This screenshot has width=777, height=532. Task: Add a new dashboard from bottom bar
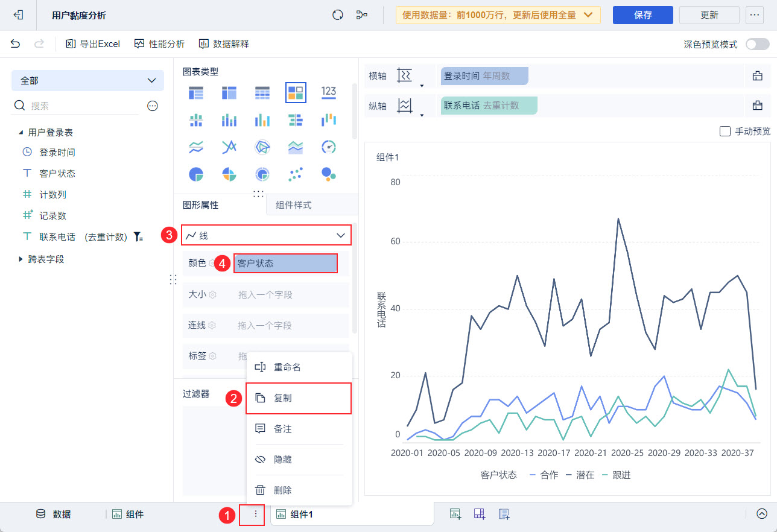[480, 514]
